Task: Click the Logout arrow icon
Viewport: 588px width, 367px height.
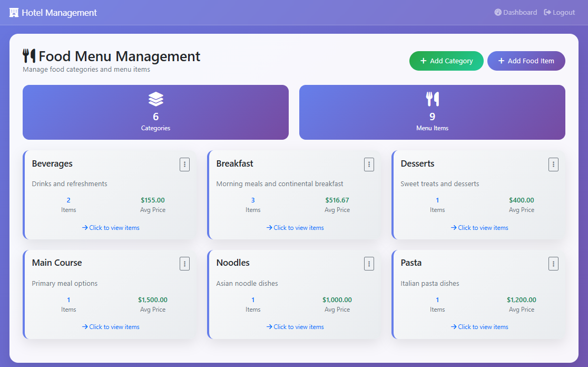Action: click(547, 13)
